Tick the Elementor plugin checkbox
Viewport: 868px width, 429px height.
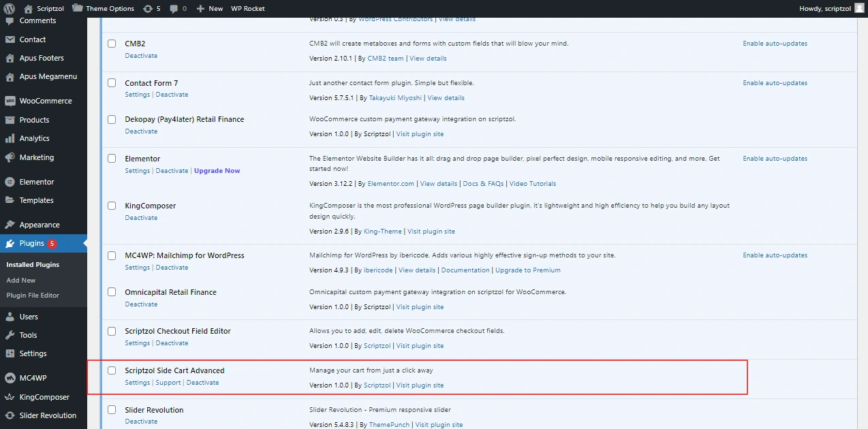point(112,159)
